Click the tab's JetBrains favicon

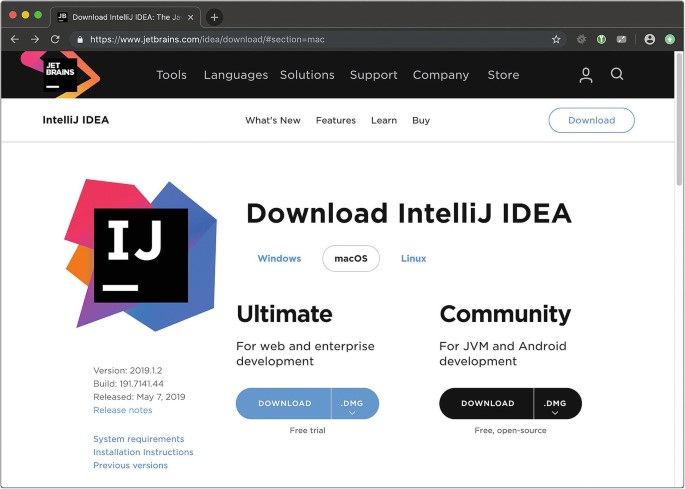pos(62,17)
